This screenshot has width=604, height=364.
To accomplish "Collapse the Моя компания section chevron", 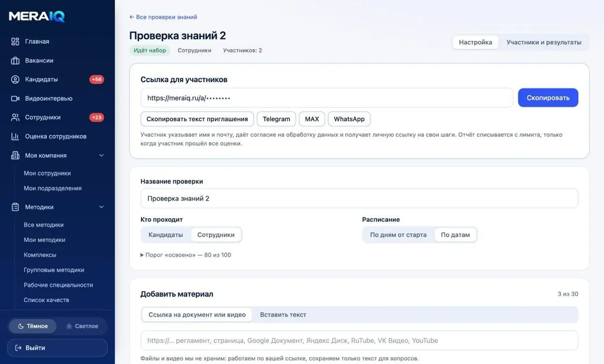I will pos(101,156).
